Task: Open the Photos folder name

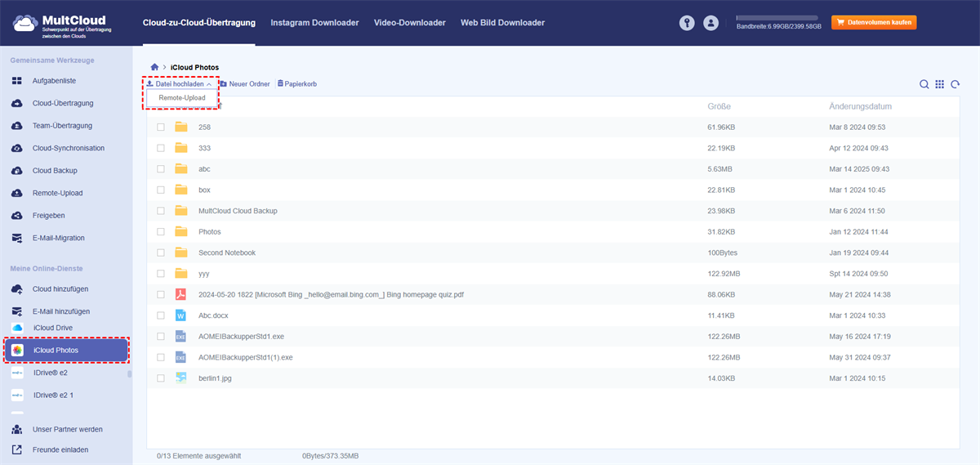Action: (210, 231)
